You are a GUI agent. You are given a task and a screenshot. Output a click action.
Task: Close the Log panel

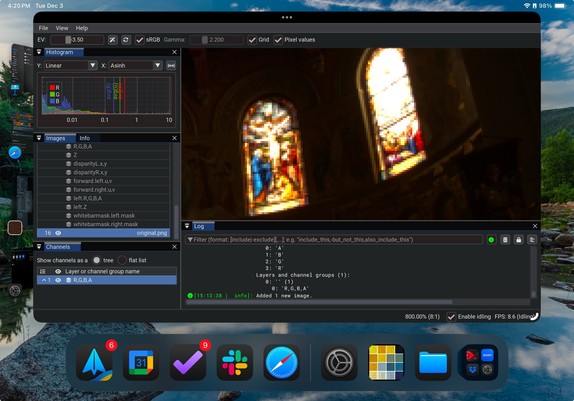(535, 226)
